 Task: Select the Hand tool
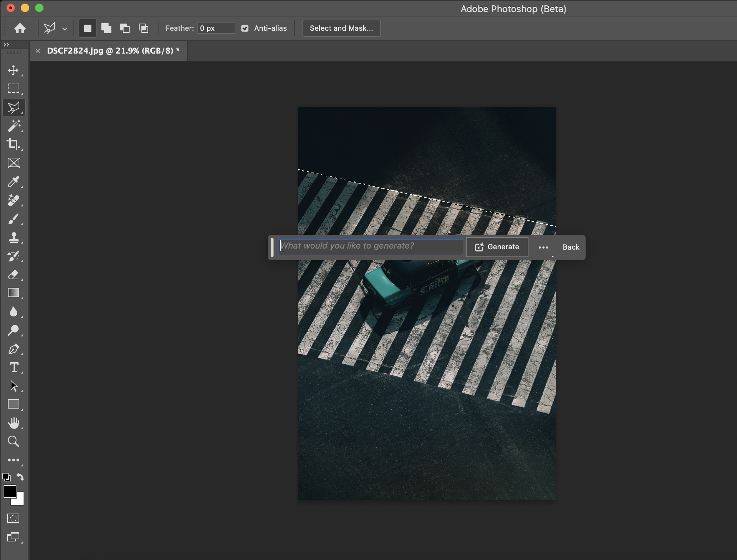(14, 423)
